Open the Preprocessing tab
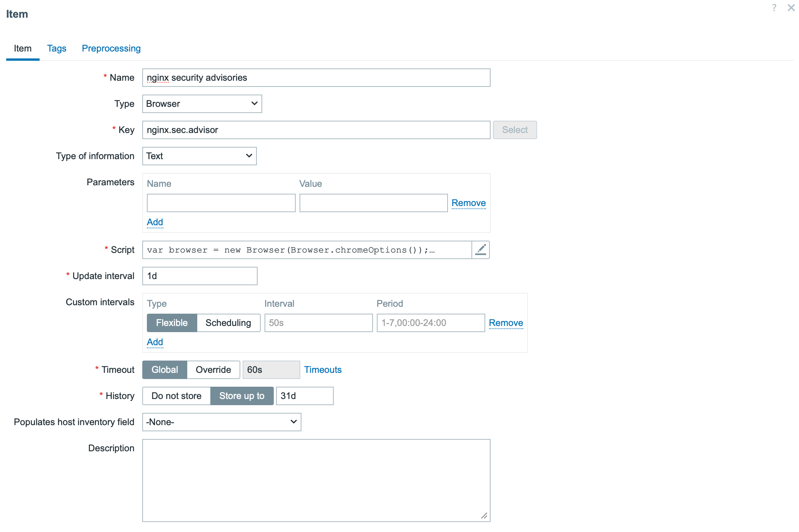 111,48
